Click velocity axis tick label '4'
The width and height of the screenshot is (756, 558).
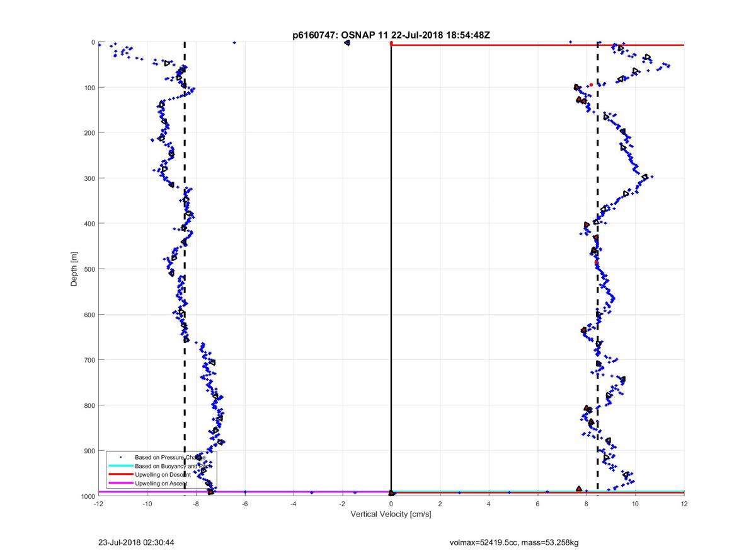coord(489,504)
